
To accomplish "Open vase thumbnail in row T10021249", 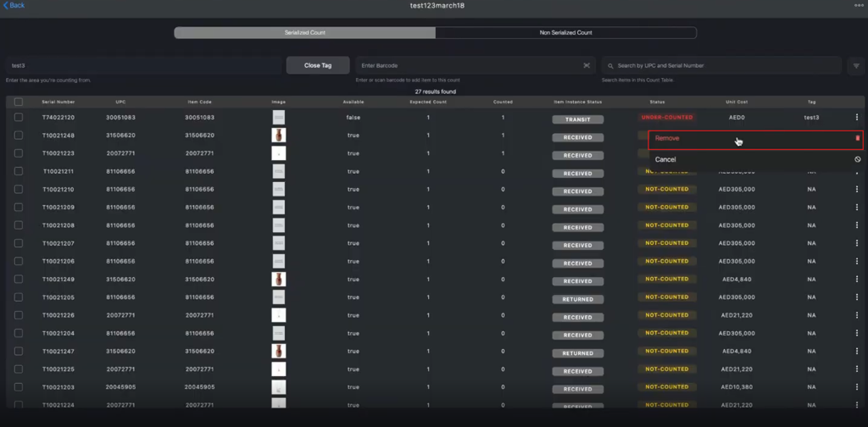I will click(x=278, y=280).
